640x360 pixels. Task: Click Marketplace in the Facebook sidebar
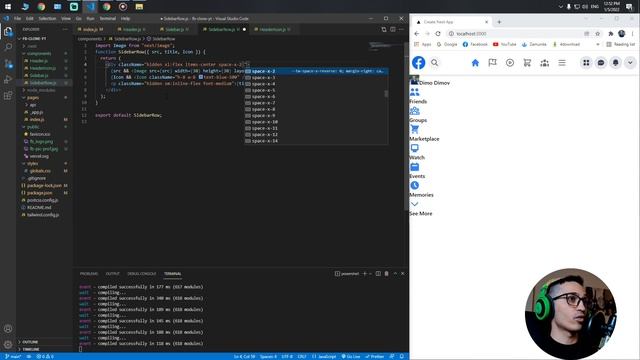424,139
